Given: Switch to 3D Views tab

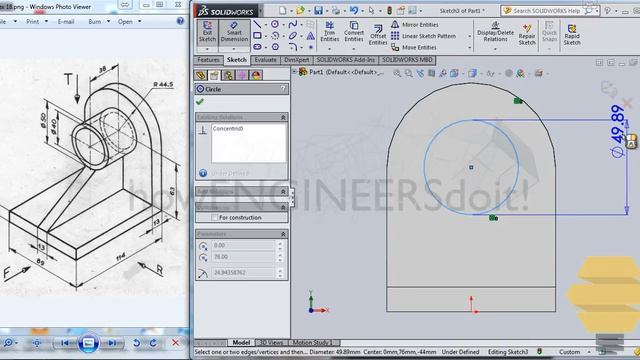Looking at the screenshot, I should click(x=271, y=342).
